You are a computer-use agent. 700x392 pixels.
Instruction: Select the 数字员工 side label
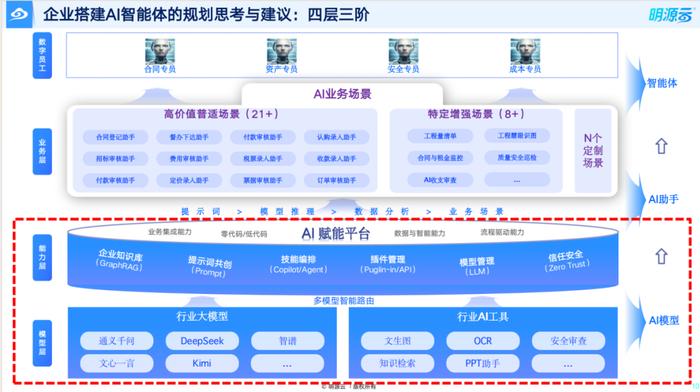pyautogui.click(x=42, y=55)
